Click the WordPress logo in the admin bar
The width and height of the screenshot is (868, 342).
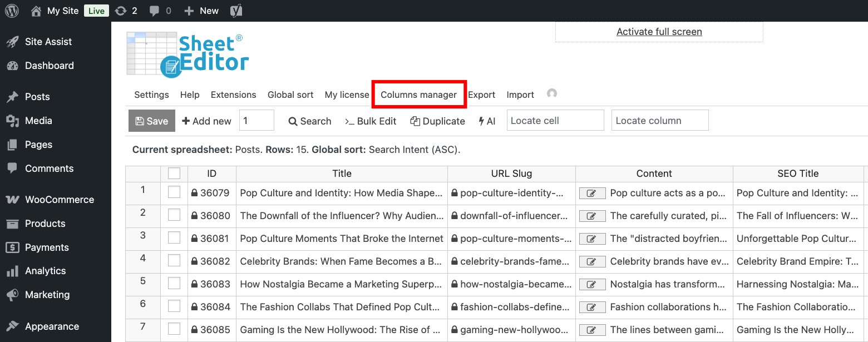point(12,10)
